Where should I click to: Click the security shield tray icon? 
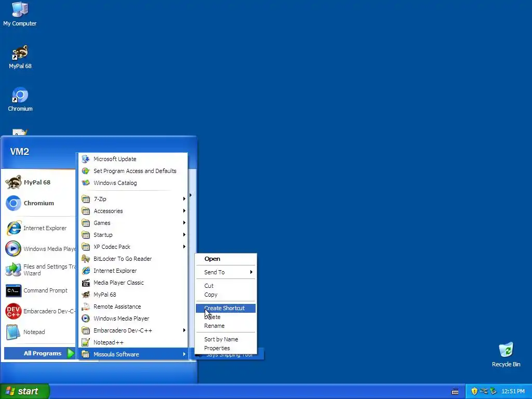474,391
